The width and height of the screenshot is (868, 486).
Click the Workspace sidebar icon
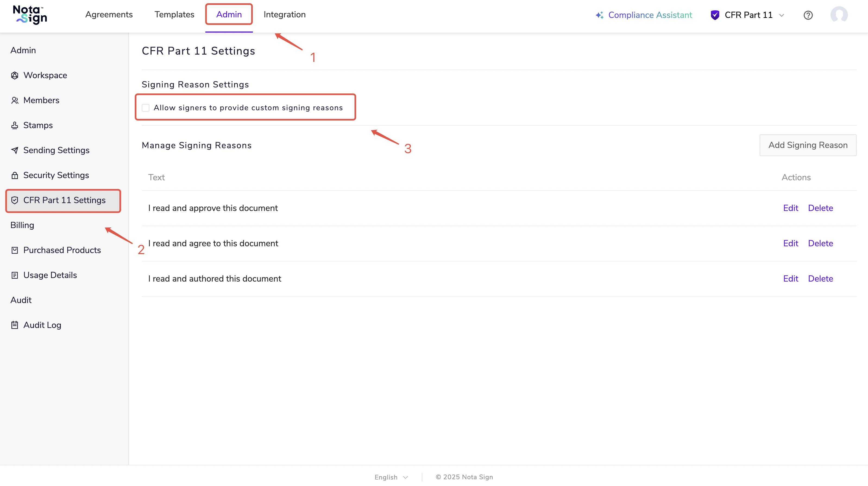tap(14, 75)
